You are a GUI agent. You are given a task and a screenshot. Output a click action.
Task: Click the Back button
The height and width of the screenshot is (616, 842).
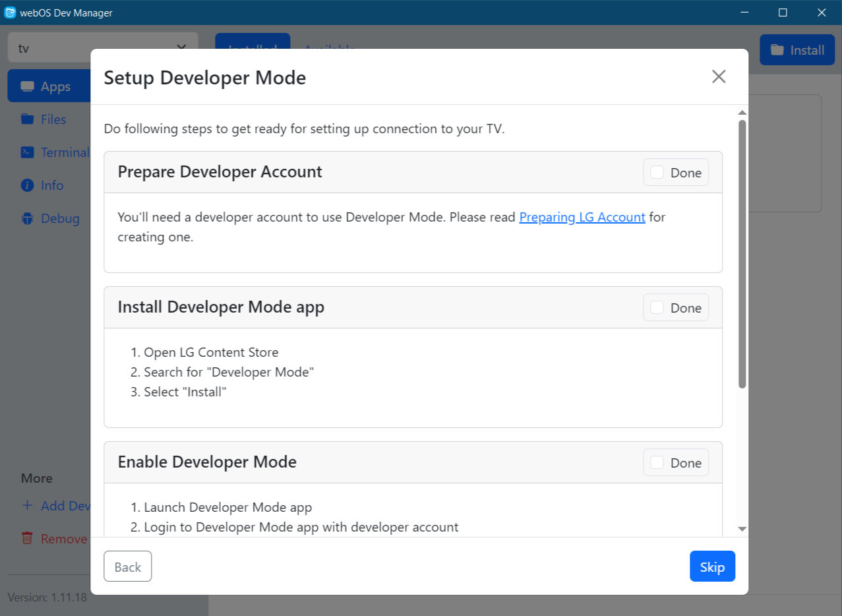pos(128,567)
